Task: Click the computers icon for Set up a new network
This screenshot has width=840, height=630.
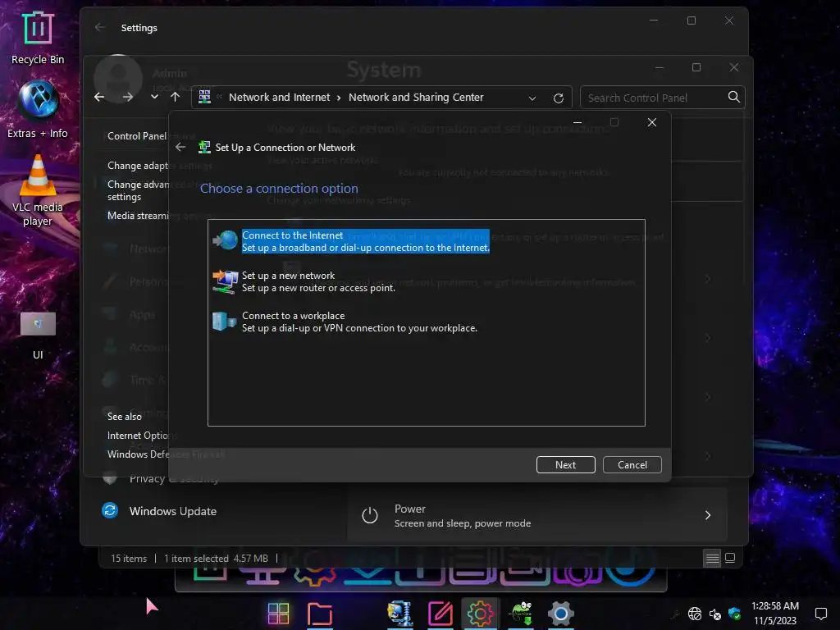Action: (226, 281)
